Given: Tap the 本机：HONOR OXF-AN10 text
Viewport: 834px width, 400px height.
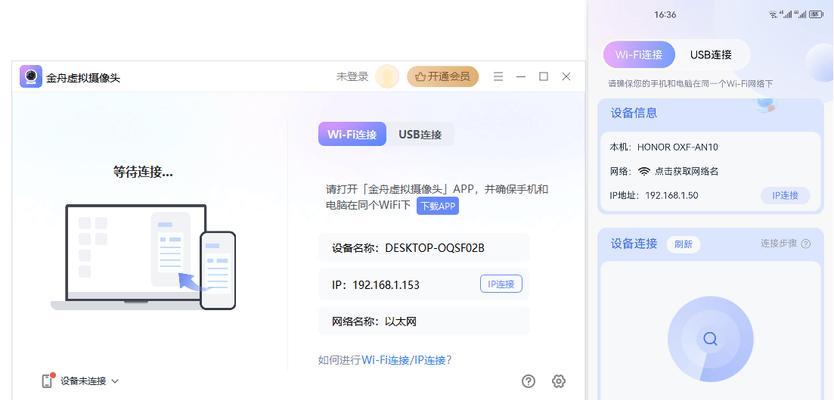Looking at the screenshot, I should pos(664,147).
